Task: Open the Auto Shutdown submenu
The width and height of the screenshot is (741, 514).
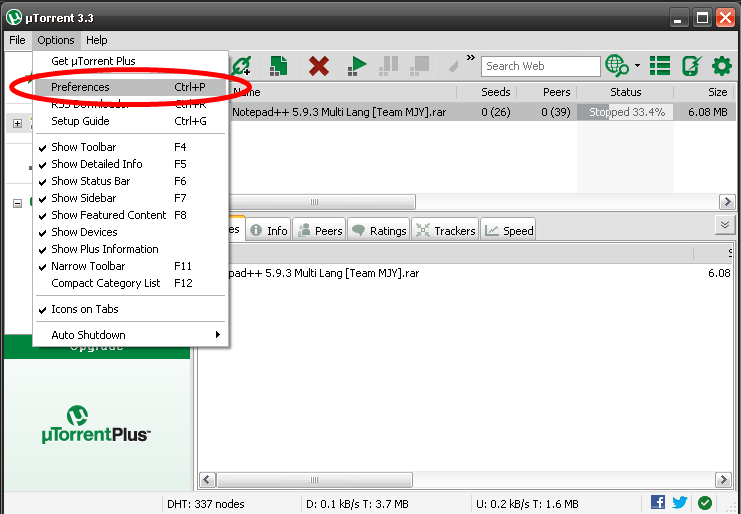Action: point(131,335)
